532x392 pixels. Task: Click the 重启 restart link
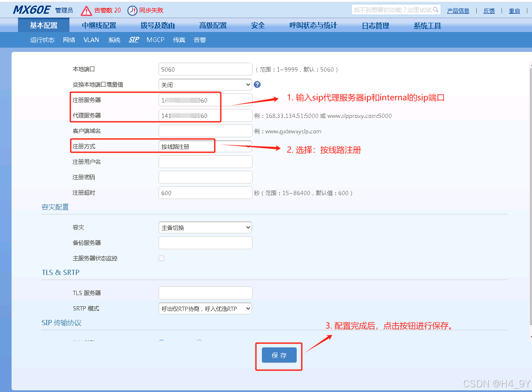coord(514,10)
